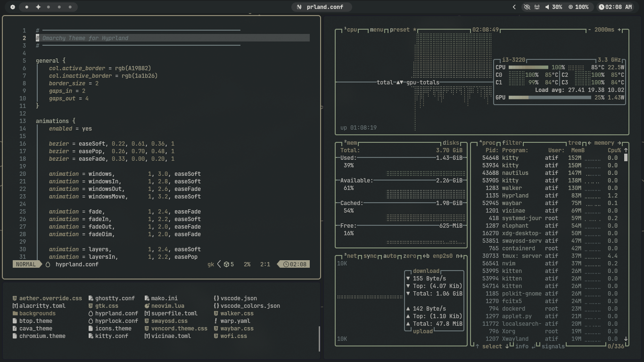Click the hyprland.conf droplet icon in statusline
This screenshot has width=644, height=362.
coord(48,264)
